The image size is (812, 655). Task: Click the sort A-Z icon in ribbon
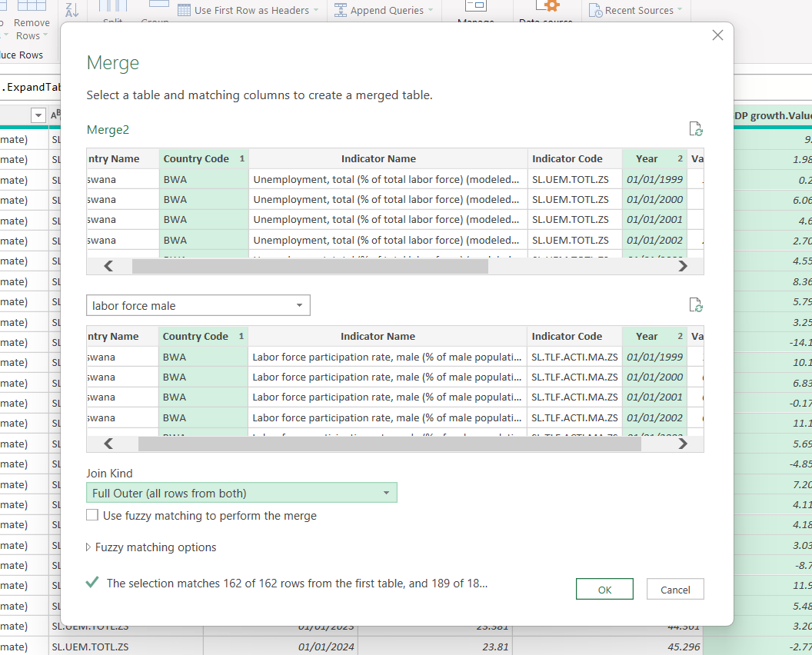click(x=72, y=9)
